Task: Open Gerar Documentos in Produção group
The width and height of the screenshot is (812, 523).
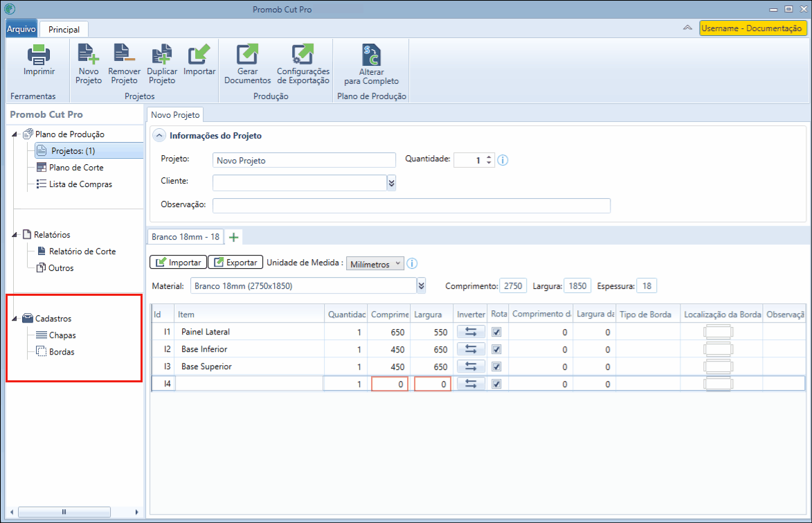Action: pos(247,54)
